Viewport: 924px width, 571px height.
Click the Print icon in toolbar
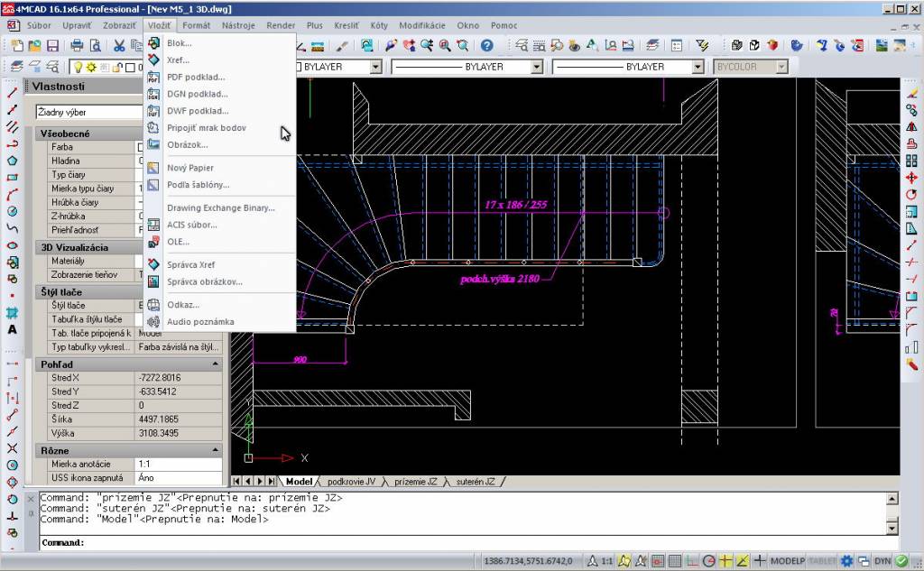(78, 45)
